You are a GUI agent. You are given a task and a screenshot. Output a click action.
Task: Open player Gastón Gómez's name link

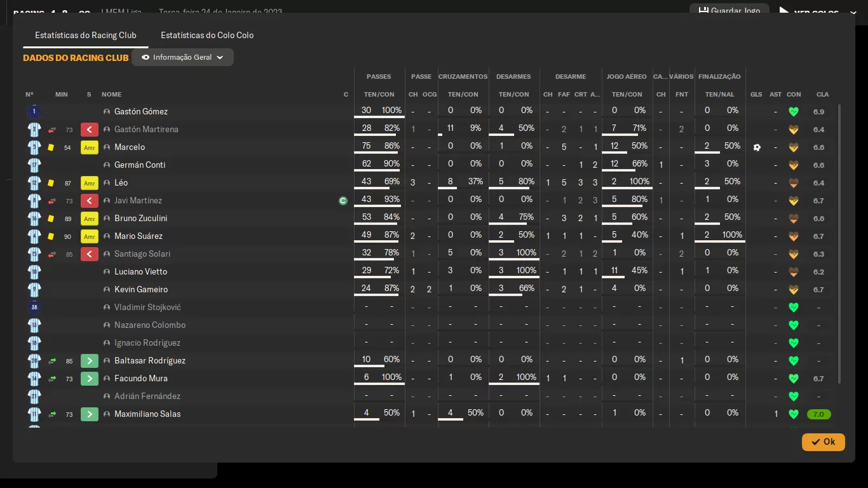click(x=141, y=112)
